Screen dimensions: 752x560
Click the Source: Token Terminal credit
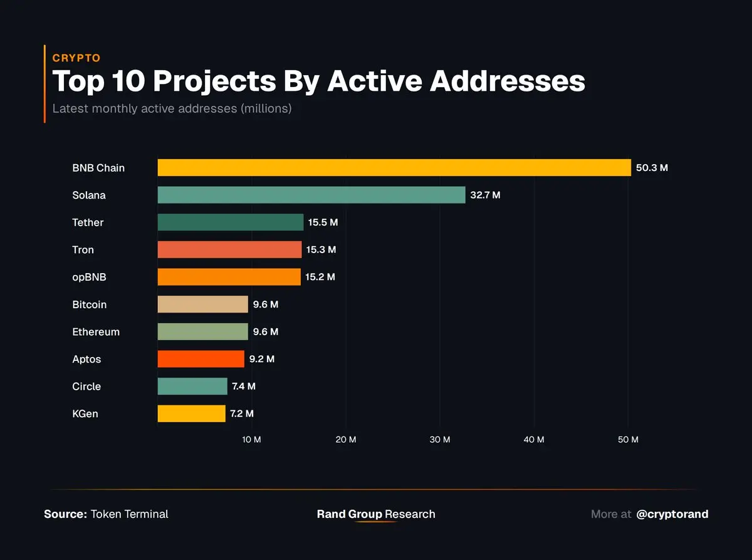[x=106, y=514]
